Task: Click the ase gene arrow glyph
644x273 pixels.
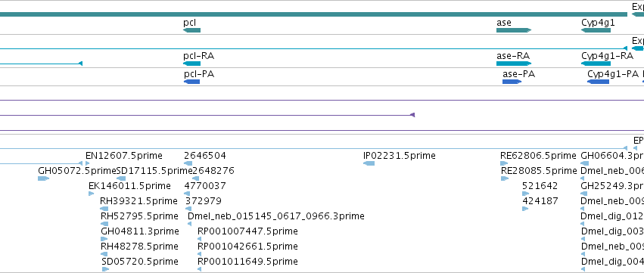Action: click(514, 30)
